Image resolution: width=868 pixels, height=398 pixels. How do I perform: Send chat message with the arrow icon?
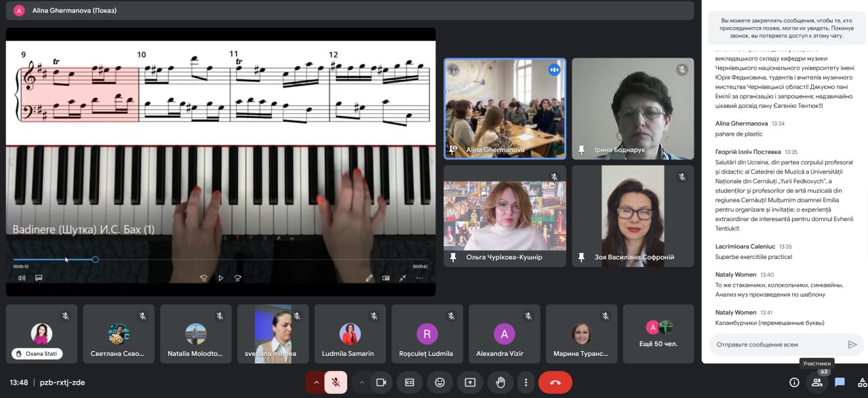coord(852,344)
